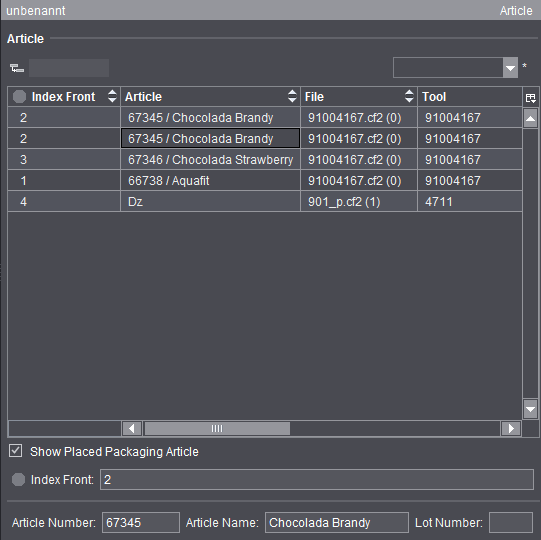The height and width of the screenshot is (540, 541).
Task: Click the vertical scrollbar down arrow
Action: (530, 409)
